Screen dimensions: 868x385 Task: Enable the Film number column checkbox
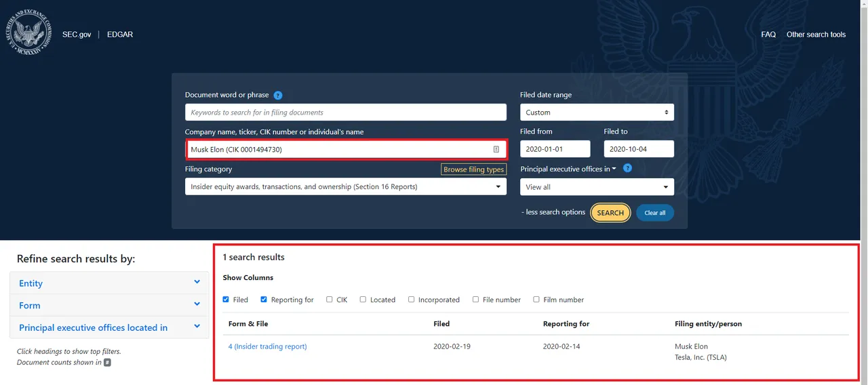point(536,299)
